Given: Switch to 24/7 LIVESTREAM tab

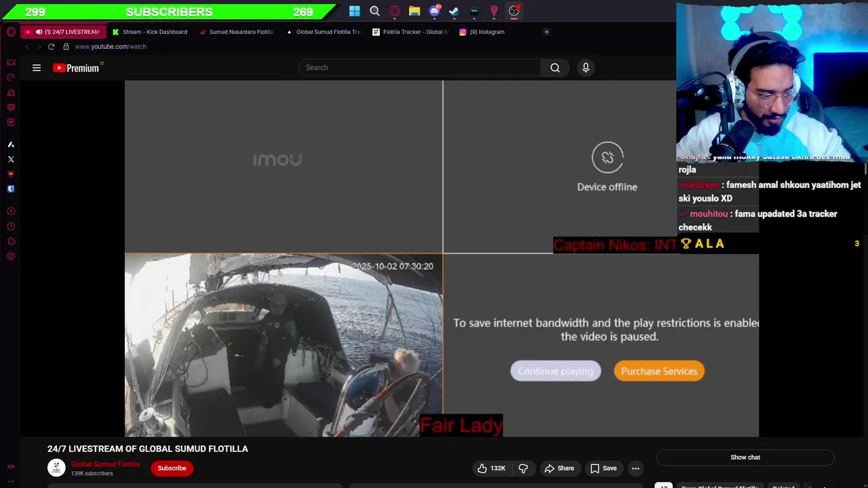Looking at the screenshot, I should (64, 32).
